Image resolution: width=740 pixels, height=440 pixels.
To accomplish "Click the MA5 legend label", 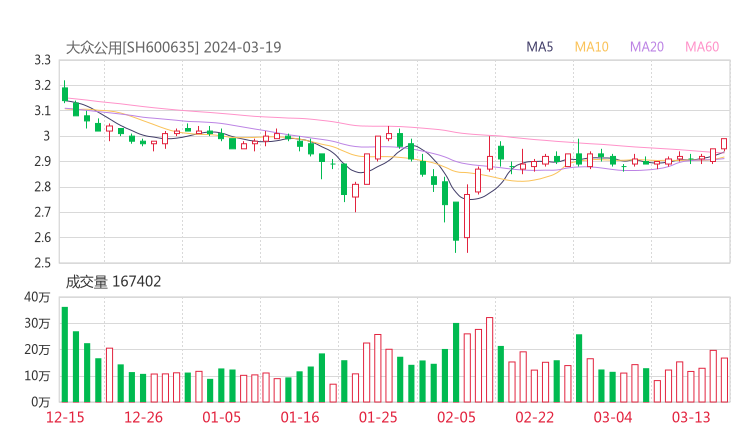I will coord(539,47).
